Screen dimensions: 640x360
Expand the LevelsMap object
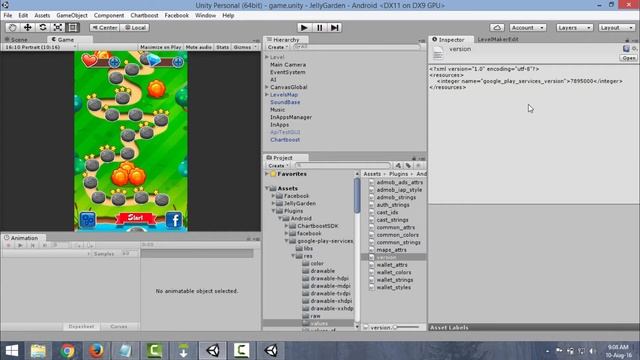pyautogui.click(x=267, y=94)
